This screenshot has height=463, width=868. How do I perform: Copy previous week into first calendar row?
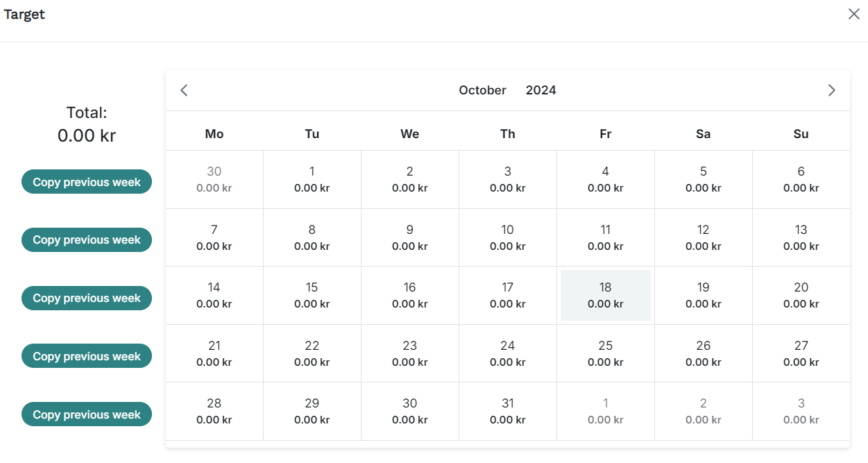(x=87, y=182)
